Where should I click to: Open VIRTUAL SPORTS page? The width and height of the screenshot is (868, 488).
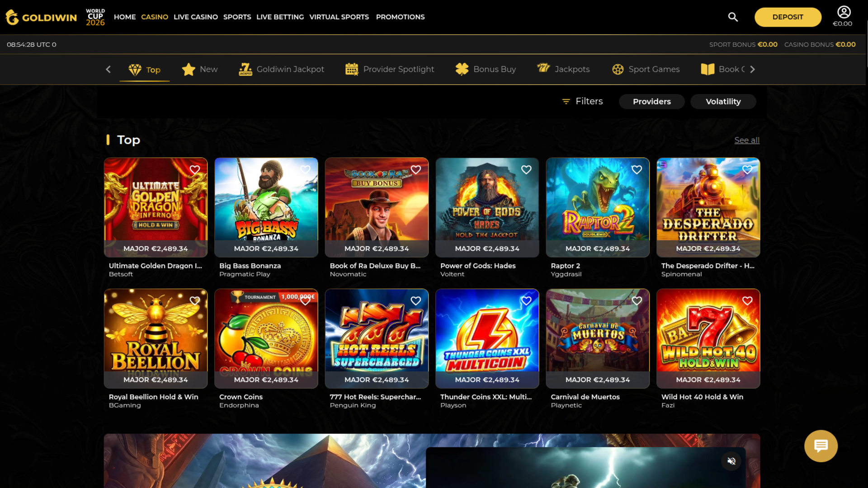pyautogui.click(x=339, y=17)
